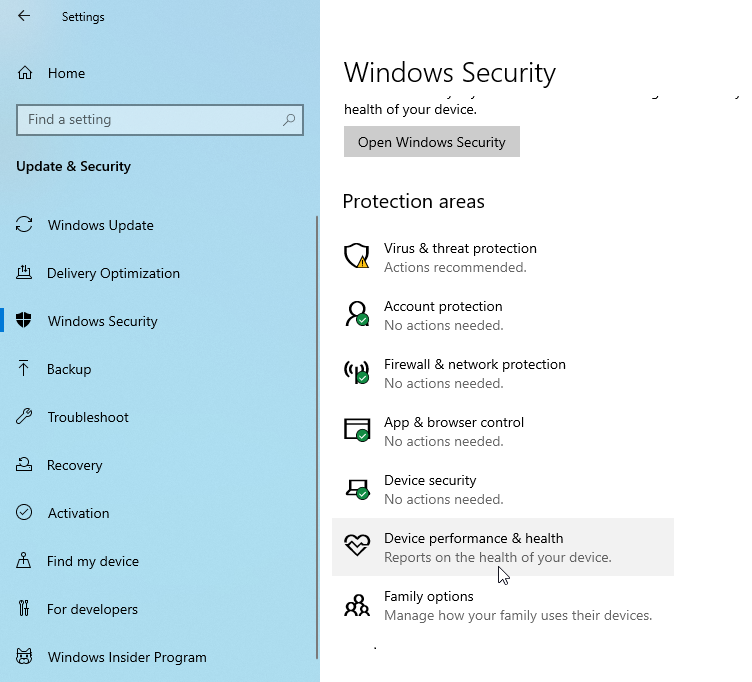Viewport: 752px width, 682px height.
Task: Click the Open Windows Security button
Action: [x=432, y=141]
